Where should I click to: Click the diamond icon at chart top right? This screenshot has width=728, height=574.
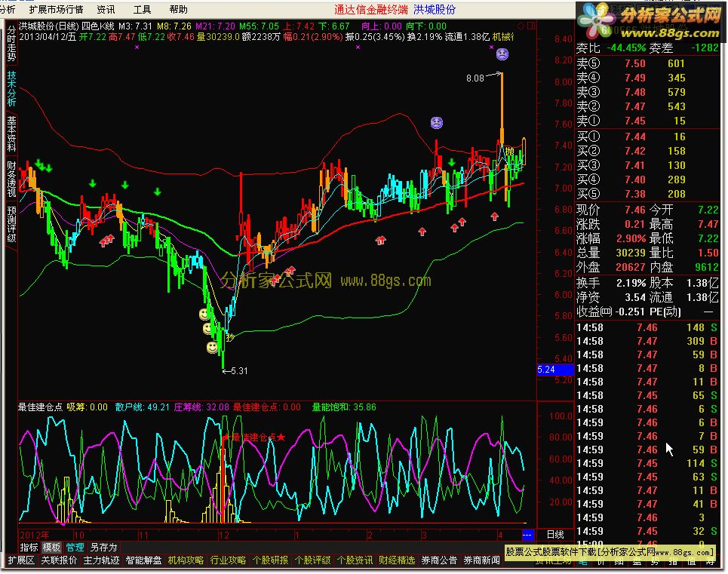coord(521,26)
